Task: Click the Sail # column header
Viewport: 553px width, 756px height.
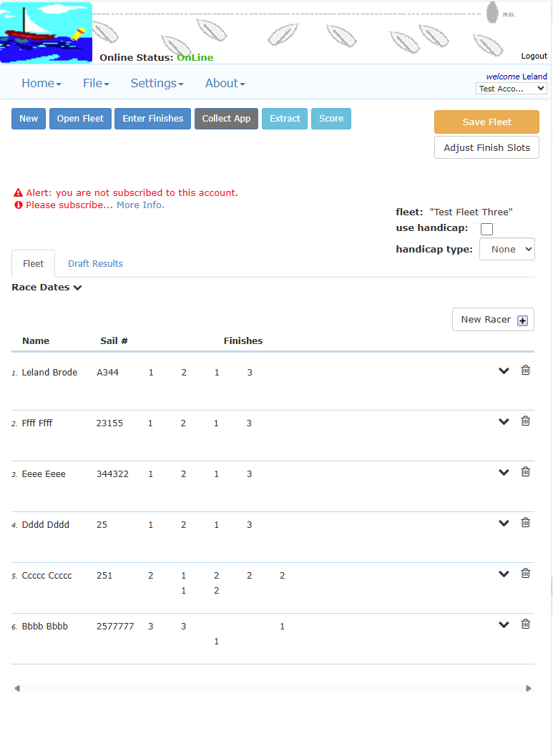Action: pyautogui.click(x=114, y=341)
